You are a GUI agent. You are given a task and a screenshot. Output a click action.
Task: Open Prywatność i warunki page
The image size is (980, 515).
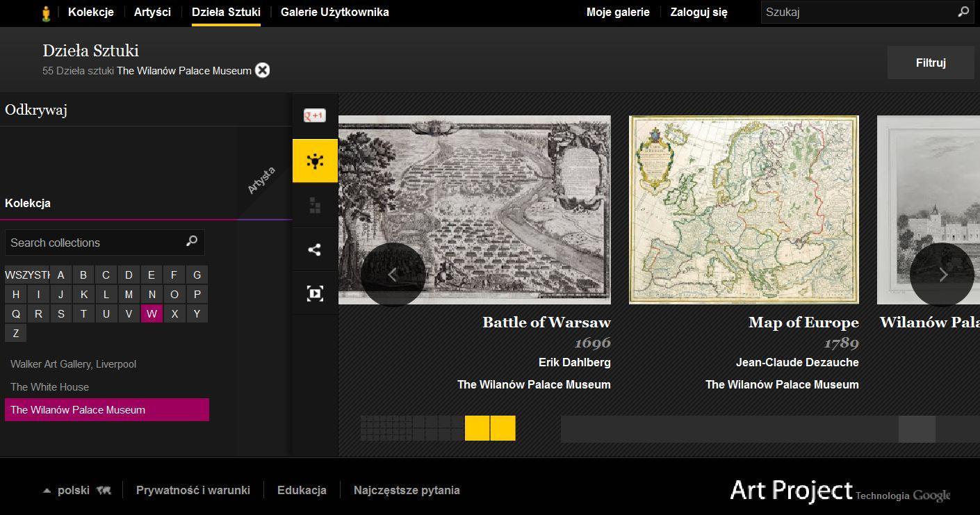click(x=193, y=490)
